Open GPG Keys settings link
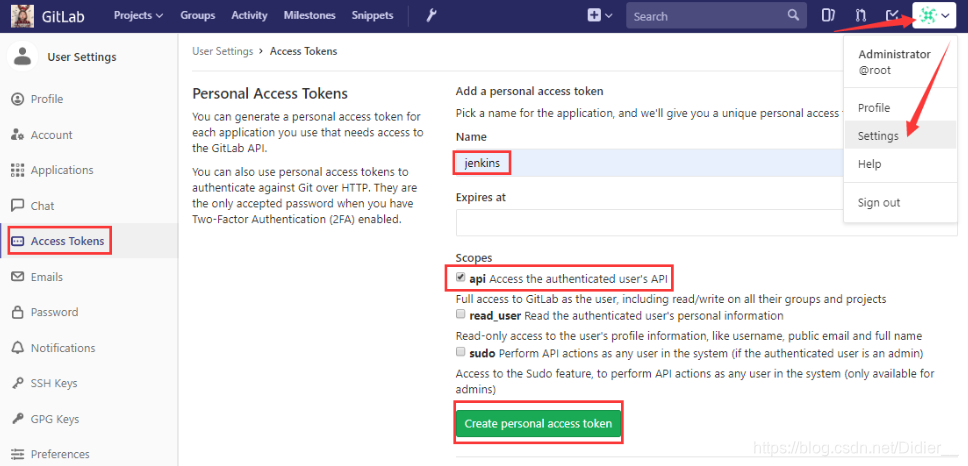Screen dimensions: 968x466 click(x=55, y=419)
